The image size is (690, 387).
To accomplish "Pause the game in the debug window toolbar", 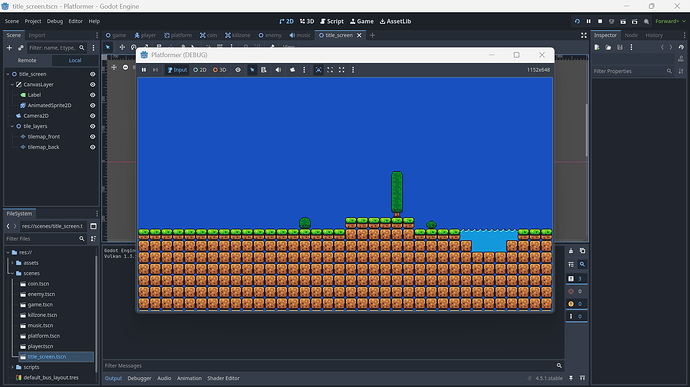I will 144,70.
